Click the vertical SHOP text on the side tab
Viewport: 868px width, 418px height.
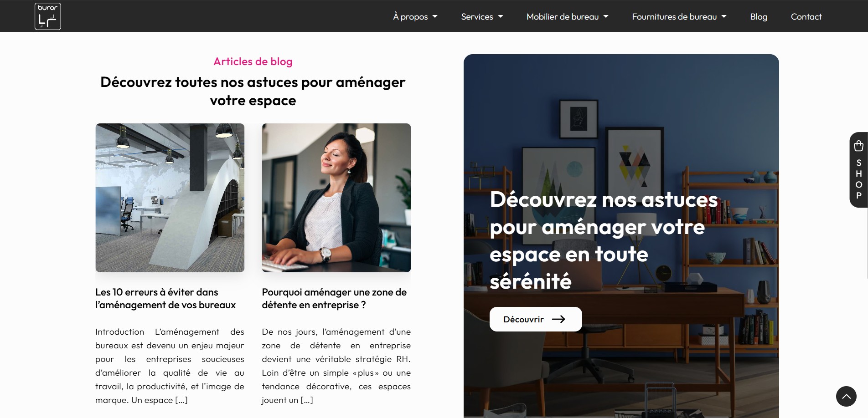pos(859,179)
